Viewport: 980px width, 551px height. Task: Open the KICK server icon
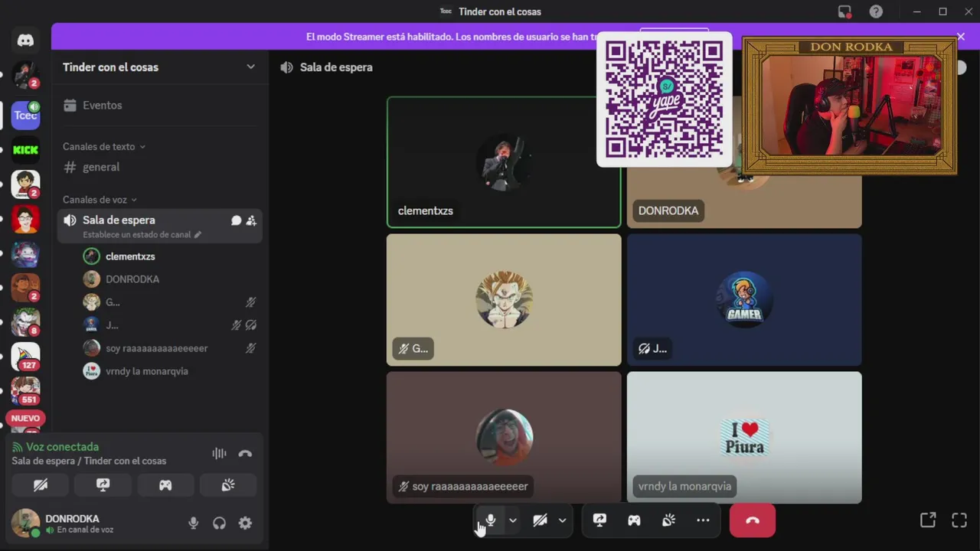[x=25, y=150]
